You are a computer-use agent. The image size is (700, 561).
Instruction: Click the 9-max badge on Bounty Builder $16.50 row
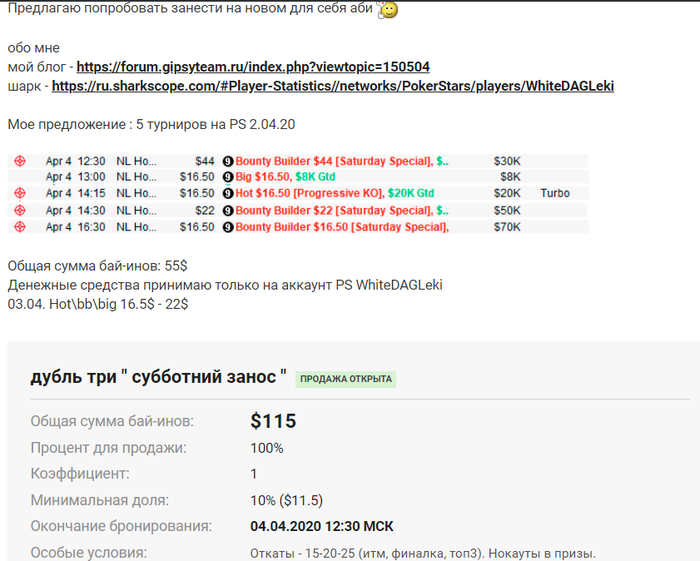(x=228, y=227)
